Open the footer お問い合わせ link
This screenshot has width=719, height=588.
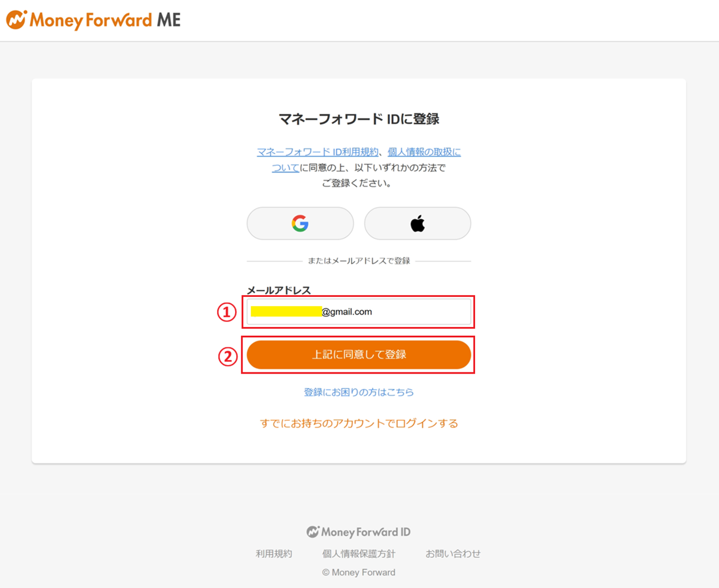coord(453,553)
